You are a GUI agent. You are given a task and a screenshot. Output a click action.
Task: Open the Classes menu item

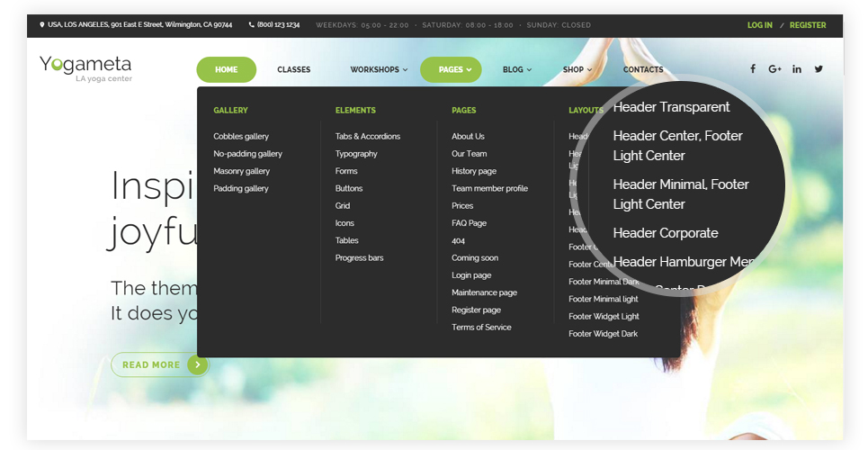click(294, 70)
